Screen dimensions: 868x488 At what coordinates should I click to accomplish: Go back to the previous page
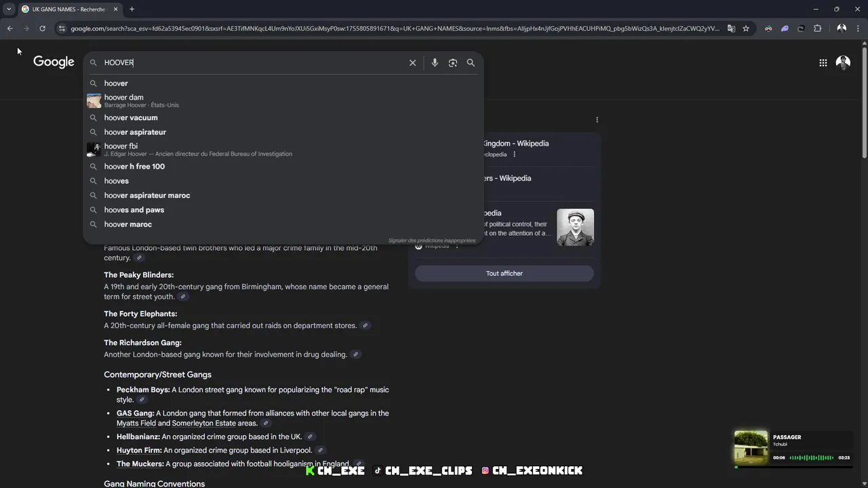click(x=9, y=28)
